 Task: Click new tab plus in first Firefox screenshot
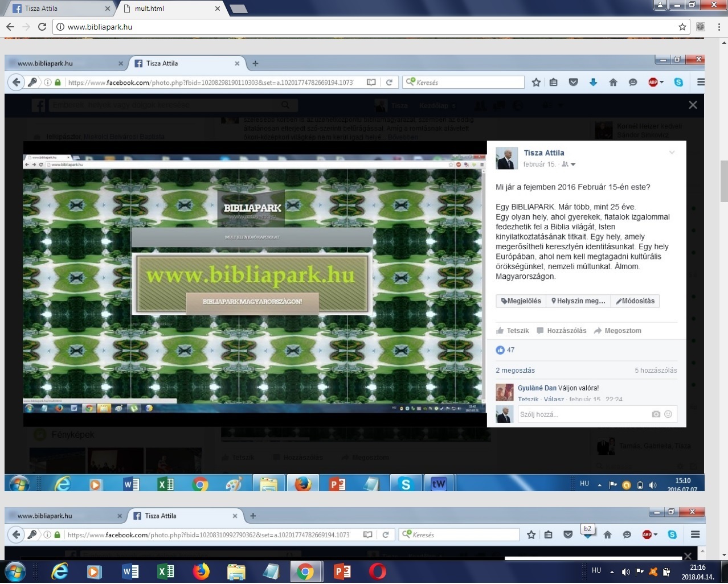coord(255,63)
